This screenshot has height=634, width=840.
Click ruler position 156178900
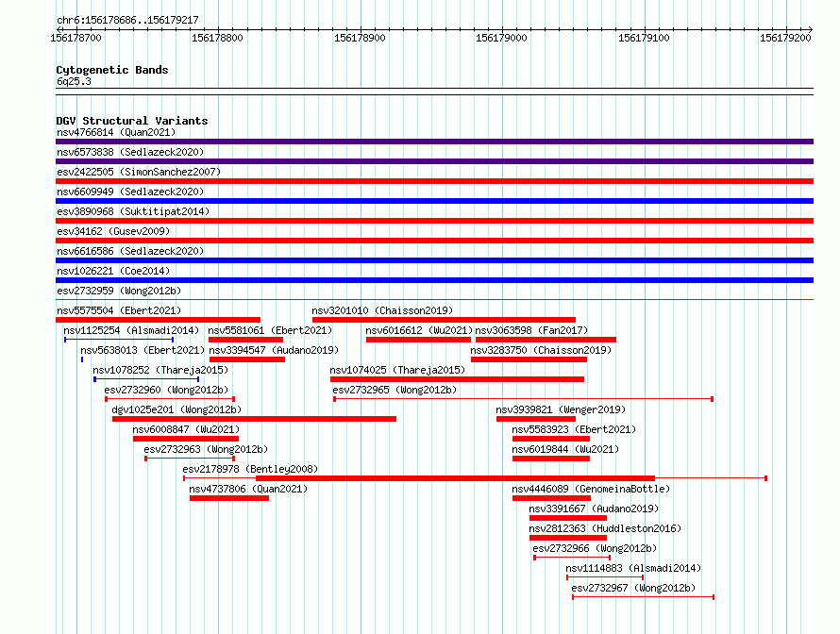coord(360,38)
